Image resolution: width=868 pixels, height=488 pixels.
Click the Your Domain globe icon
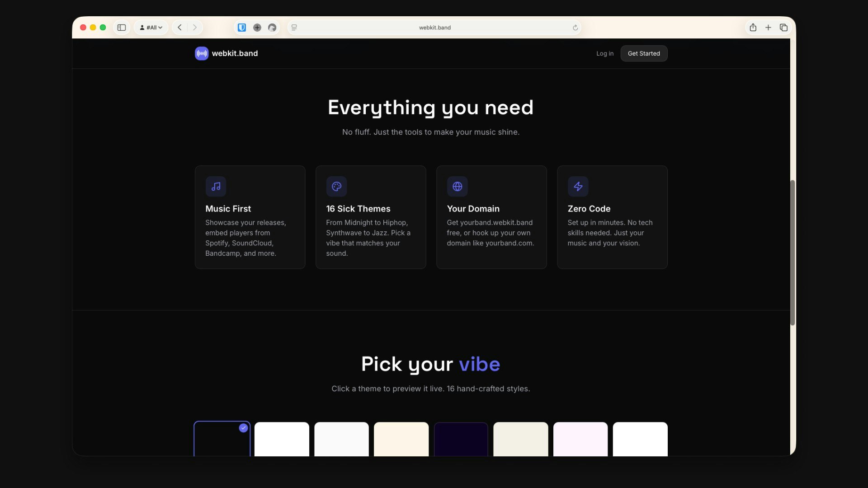457,186
